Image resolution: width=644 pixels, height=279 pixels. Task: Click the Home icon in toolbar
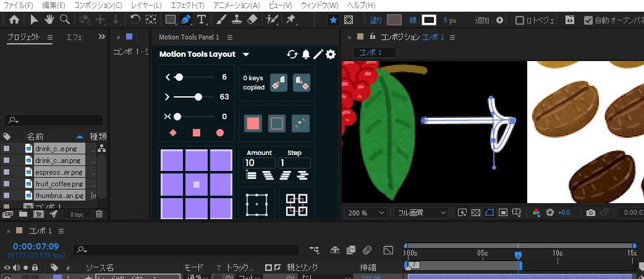pyautogui.click(x=14, y=20)
